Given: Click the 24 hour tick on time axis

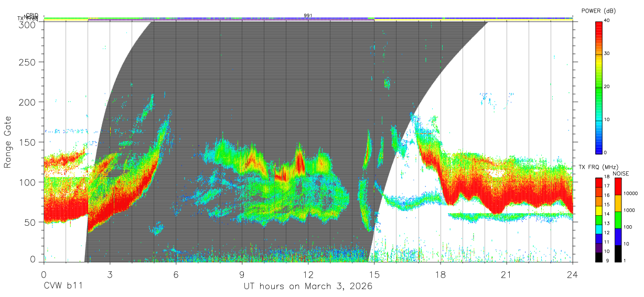Looking at the screenshot, I should pos(572,274).
